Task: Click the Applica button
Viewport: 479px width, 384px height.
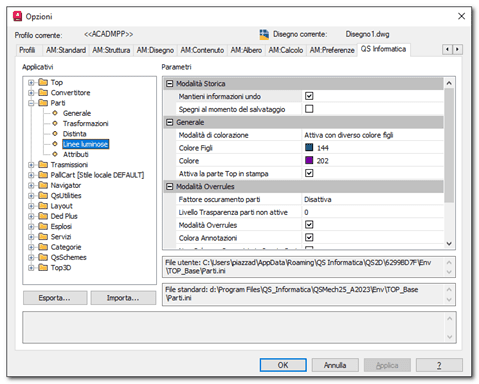Action: point(387,365)
